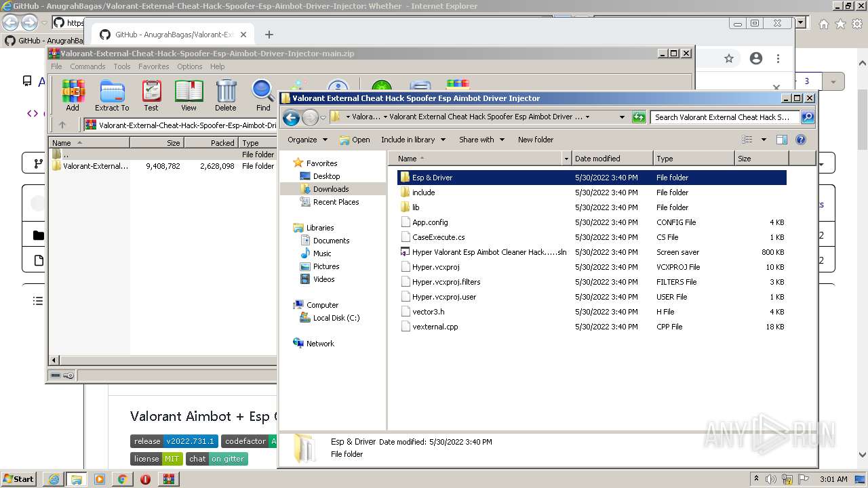
Task: Open WinRAR Help menu
Action: click(x=217, y=66)
